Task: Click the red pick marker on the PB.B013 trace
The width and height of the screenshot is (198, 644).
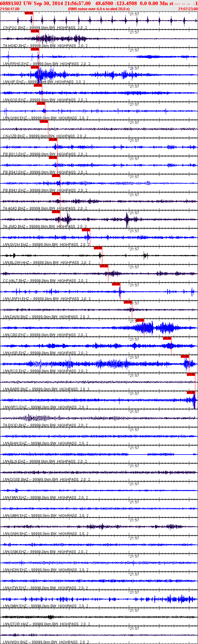Action: click(x=53, y=139)
